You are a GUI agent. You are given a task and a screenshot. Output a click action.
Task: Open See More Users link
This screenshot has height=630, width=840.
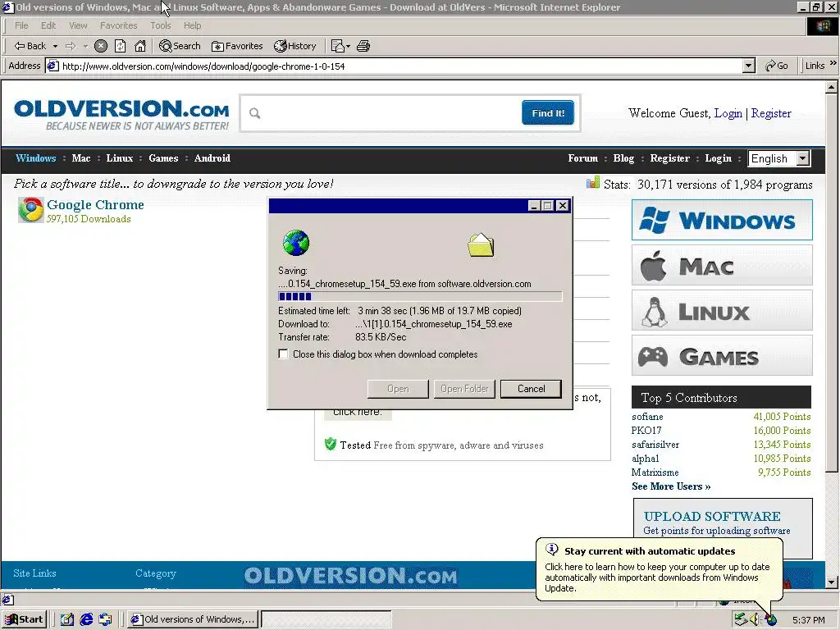(671, 486)
